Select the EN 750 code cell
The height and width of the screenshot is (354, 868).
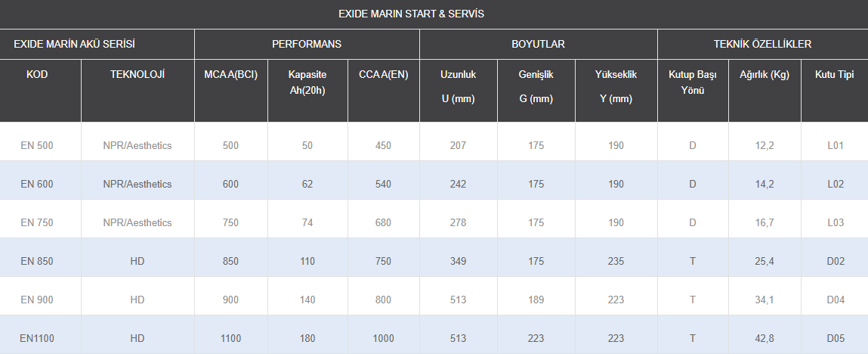pyautogui.click(x=37, y=222)
